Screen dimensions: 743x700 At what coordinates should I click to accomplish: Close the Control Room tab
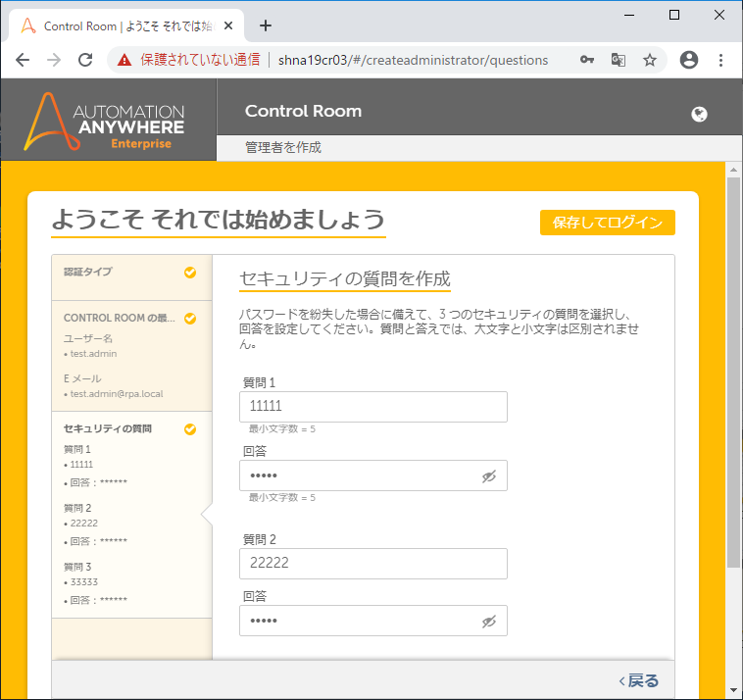coord(228,25)
